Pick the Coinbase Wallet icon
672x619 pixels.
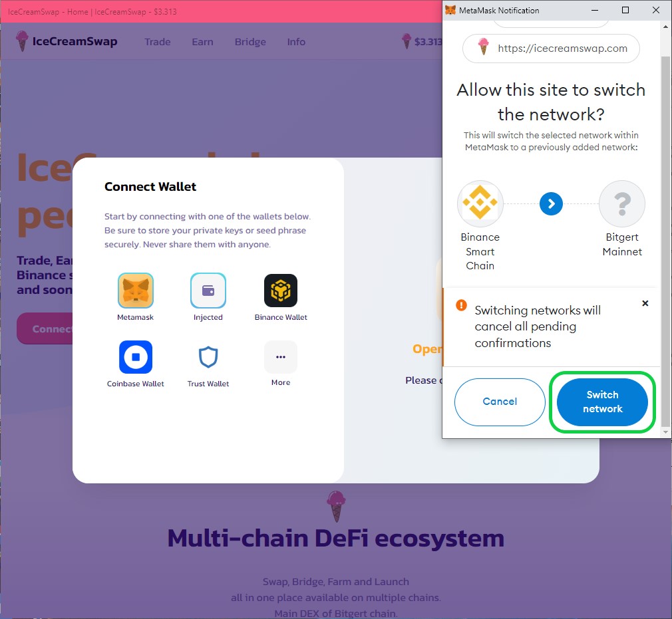click(x=136, y=357)
